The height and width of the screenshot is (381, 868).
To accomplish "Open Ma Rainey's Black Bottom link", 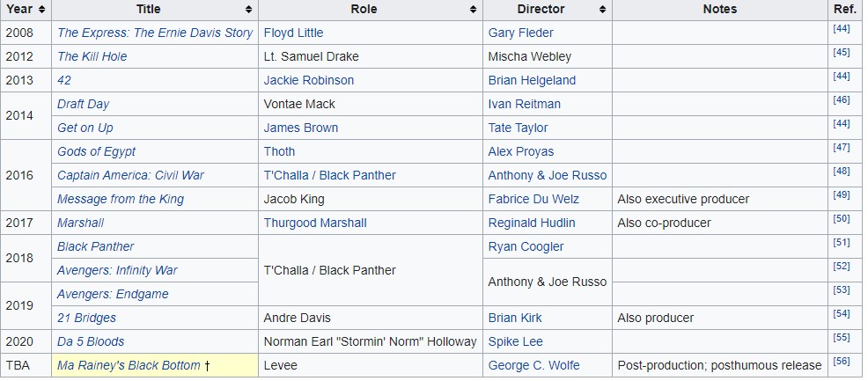I will click(x=129, y=365).
